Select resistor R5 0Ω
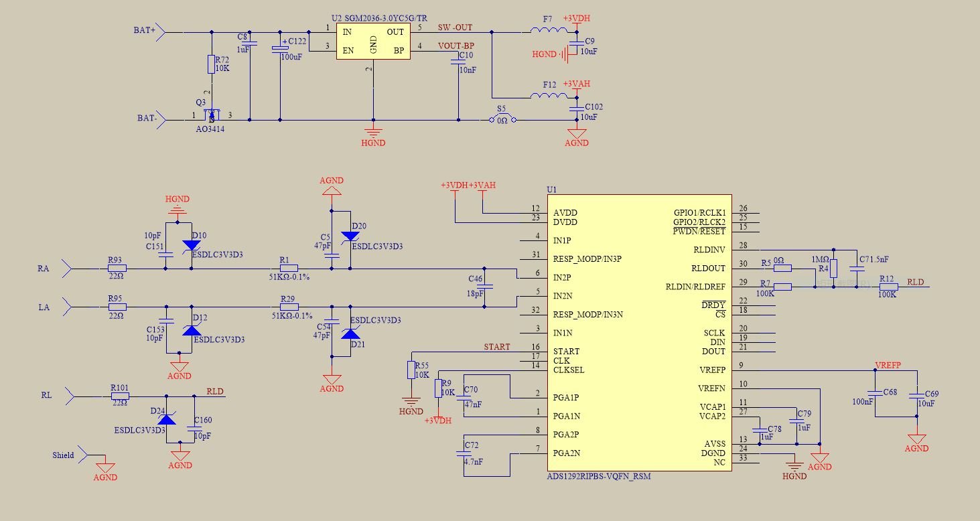Viewport: 980px width, 521px height. pos(782,269)
